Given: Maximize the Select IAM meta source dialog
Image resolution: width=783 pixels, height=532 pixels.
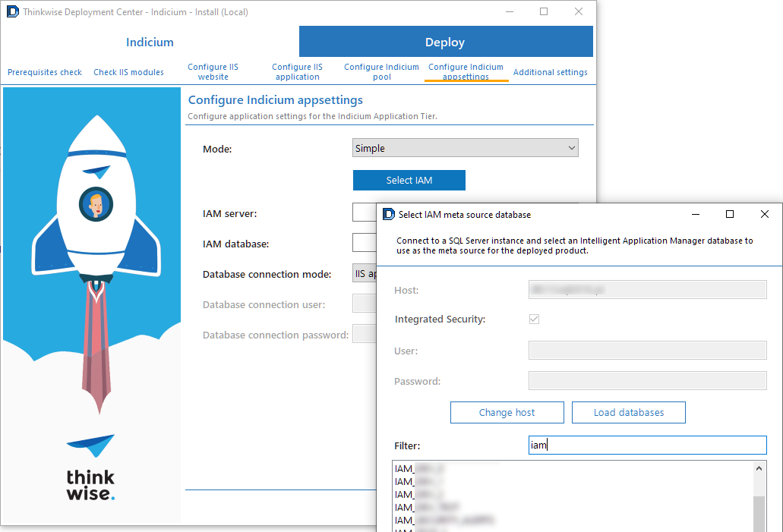Looking at the screenshot, I should 730,214.
